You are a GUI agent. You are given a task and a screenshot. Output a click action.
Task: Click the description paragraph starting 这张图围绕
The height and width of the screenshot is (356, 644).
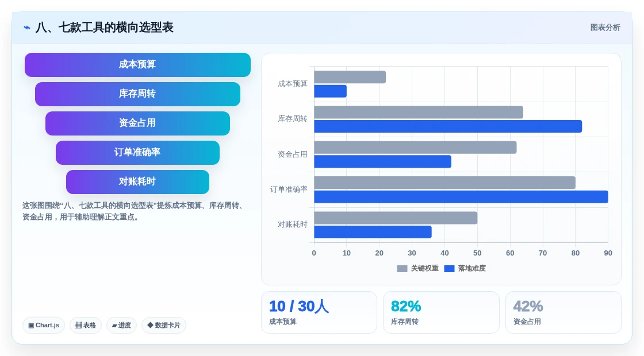pyautogui.click(x=133, y=211)
